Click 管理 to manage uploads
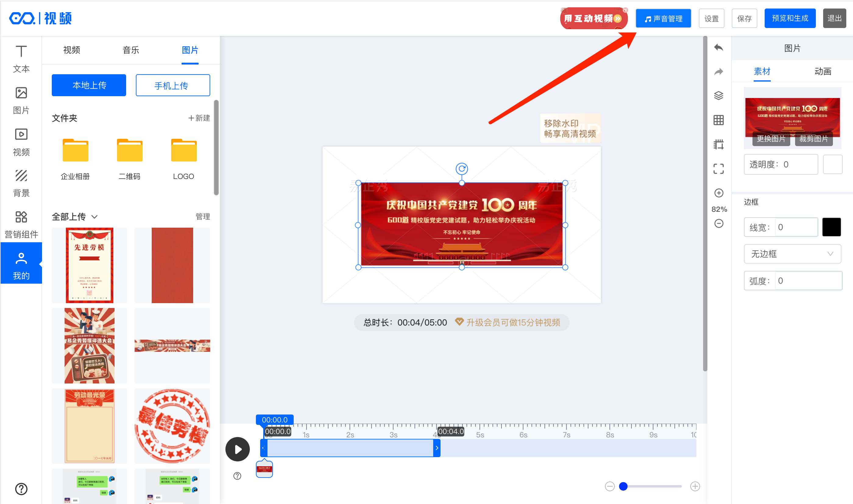This screenshot has height=504, width=853. [x=203, y=216]
